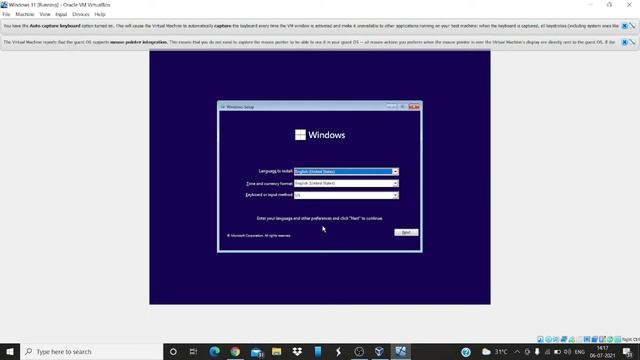Open the Input menu
Image resolution: width=640 pixels, height=360 pixels.
(61, 14)
